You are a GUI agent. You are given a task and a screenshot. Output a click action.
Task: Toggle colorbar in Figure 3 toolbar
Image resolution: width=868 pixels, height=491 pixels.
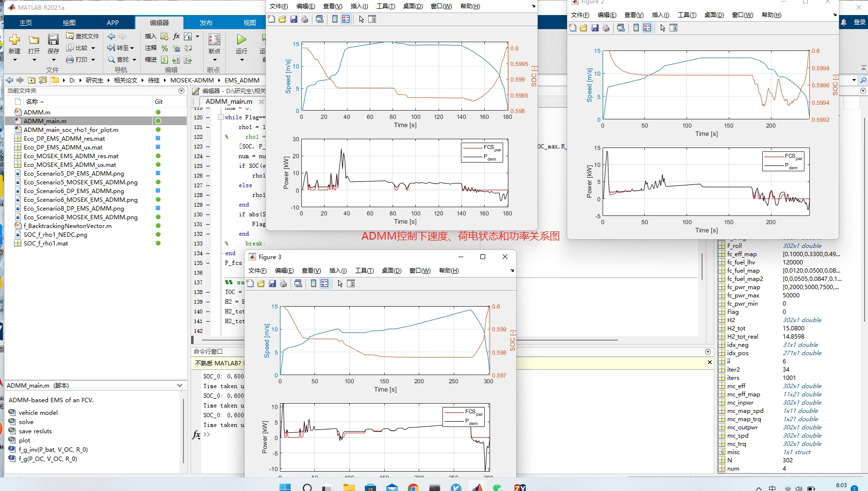pos(313,284)
